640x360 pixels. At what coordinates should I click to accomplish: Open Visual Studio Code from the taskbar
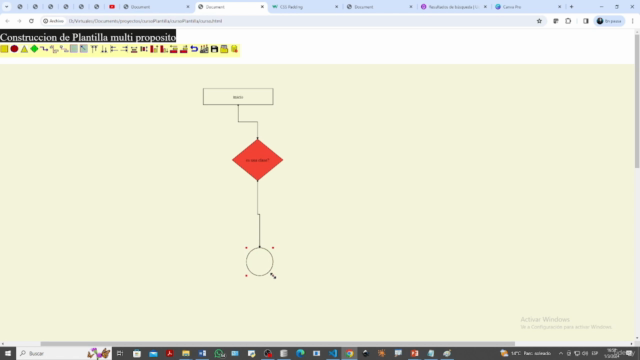click(x=333, y=353)
